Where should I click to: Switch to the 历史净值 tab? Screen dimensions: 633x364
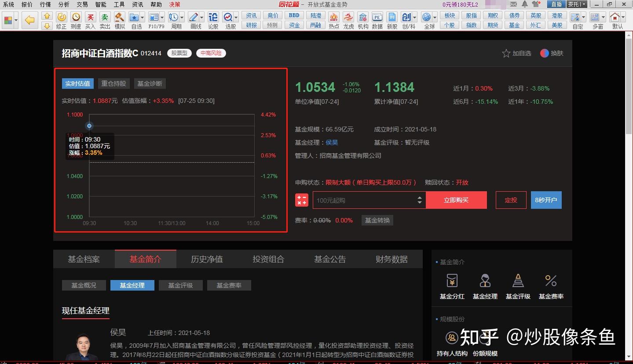click(207, 259)
